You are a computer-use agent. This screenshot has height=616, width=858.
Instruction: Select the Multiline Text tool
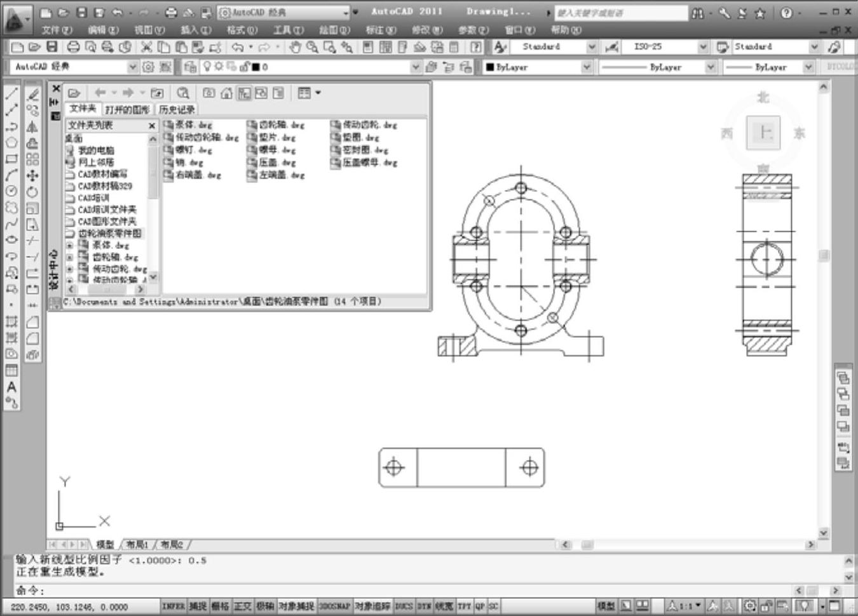[x=11, y=387]
